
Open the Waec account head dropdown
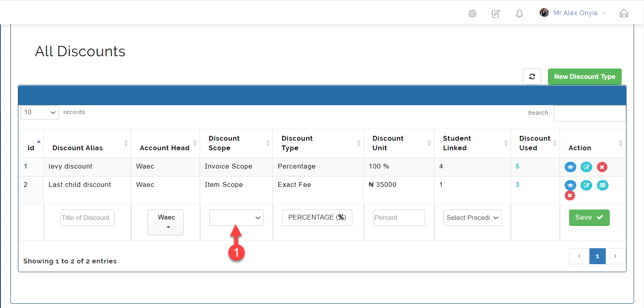[165, 222]
